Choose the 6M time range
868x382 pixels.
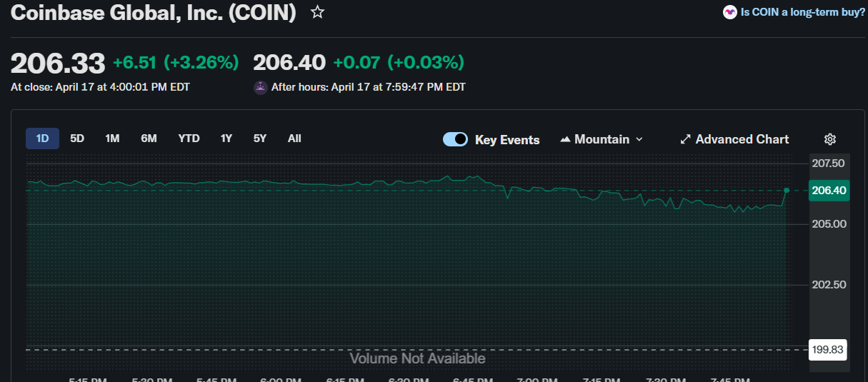point(149,139)
